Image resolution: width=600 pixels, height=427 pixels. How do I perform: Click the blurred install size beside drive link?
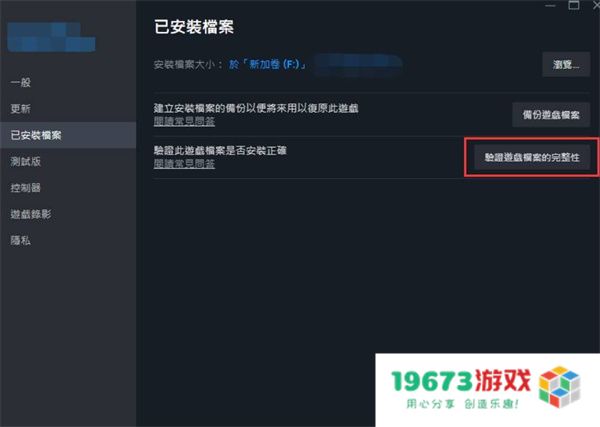358,65
